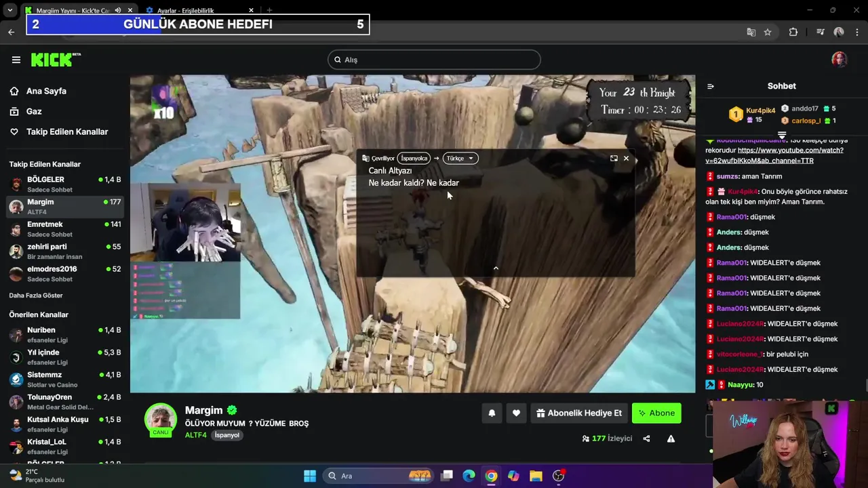This screenshot has height=488, width=868.
Task: Go to the Kick home logo
Action: pyautogui.click(x=56, y=60)
